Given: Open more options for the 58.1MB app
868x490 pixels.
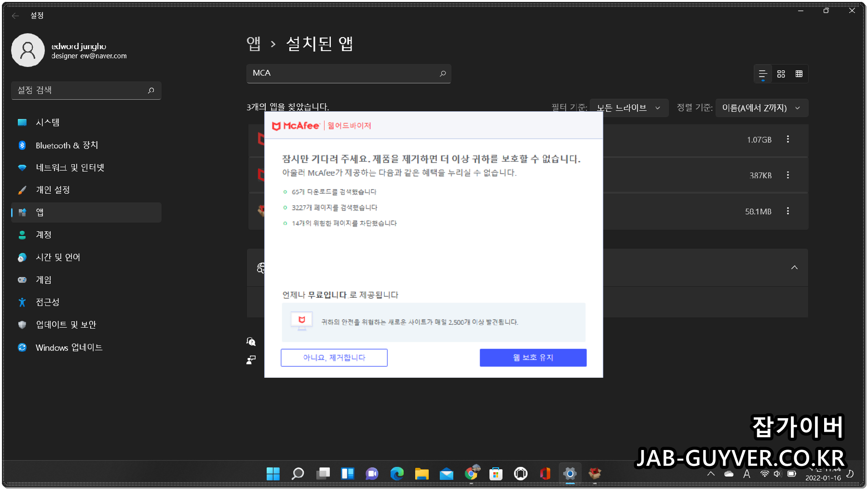Looking at the screenshot, I should (788, 211).
